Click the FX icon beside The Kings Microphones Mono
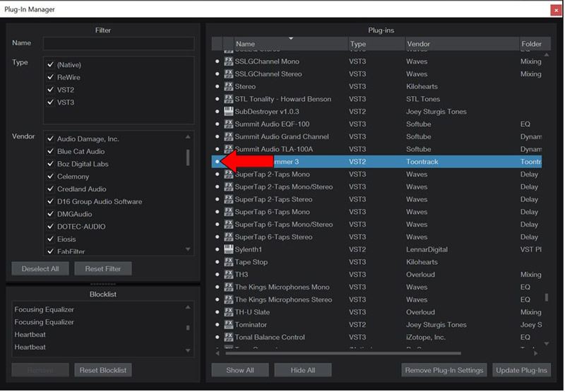Screen dimensions: 565x392 coord(228,287)
